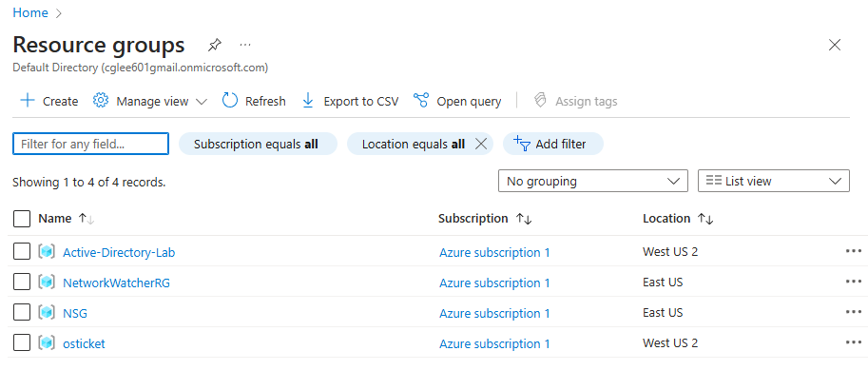Open more options for Active-Directory-Lab row
The height and width of the screenshot is (390, 868).
853,252
